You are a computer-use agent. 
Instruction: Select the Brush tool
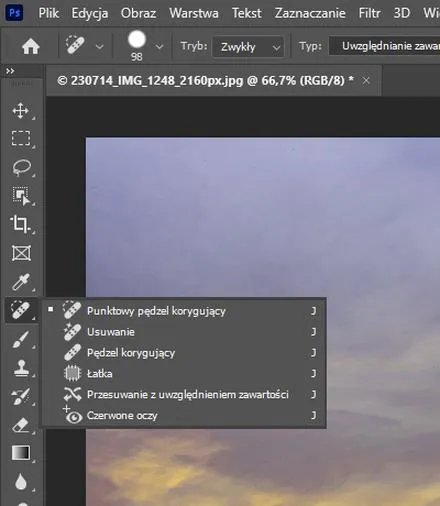[x=21, y=339]
